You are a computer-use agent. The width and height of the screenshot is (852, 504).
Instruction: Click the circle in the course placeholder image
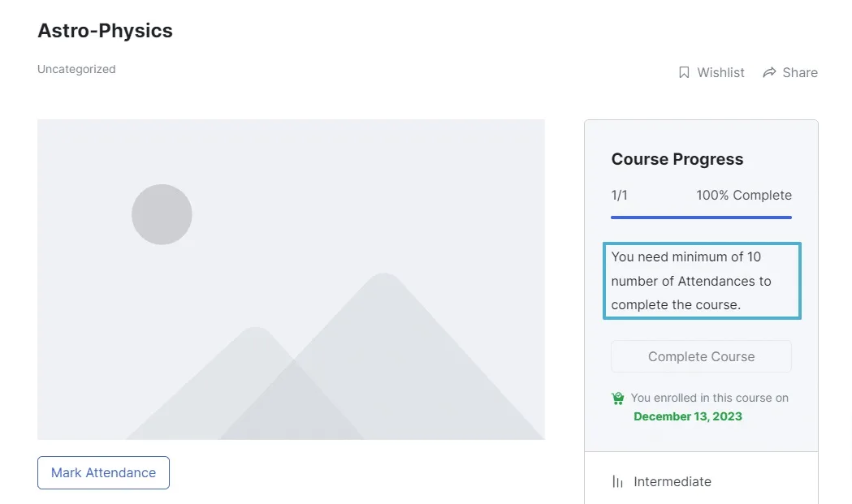162,213
